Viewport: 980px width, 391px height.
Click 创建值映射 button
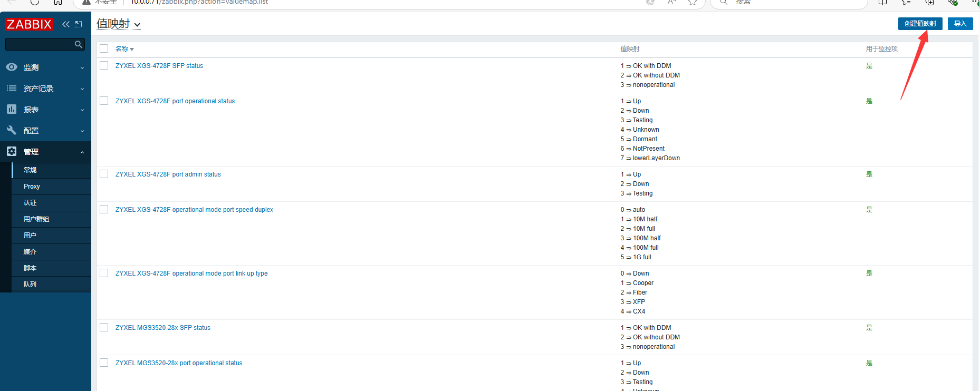pos(920,24)
